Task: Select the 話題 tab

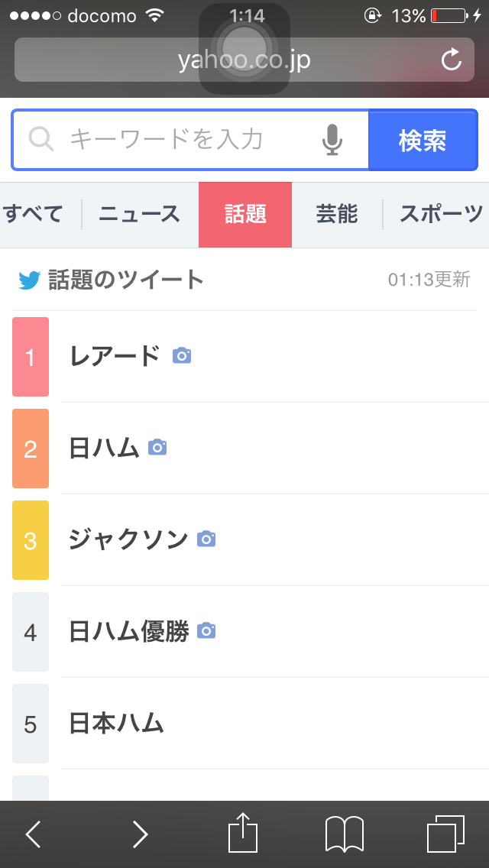Action: tap(245, 215)
